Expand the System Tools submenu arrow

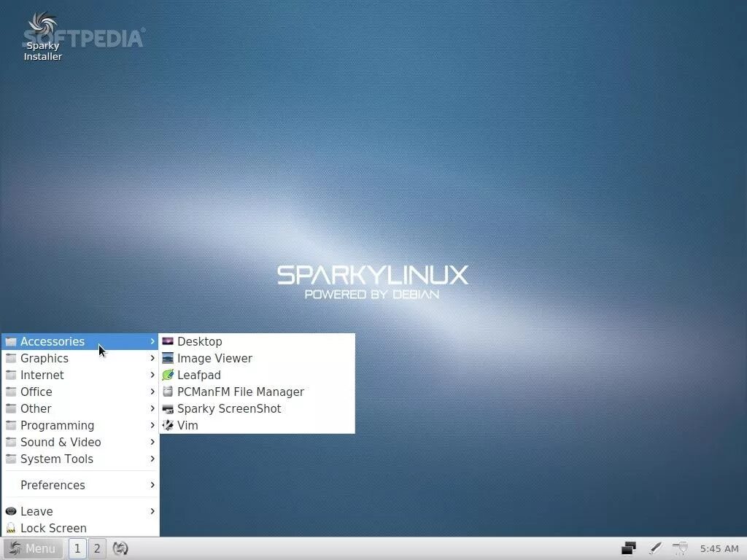[x=152, y=459]
